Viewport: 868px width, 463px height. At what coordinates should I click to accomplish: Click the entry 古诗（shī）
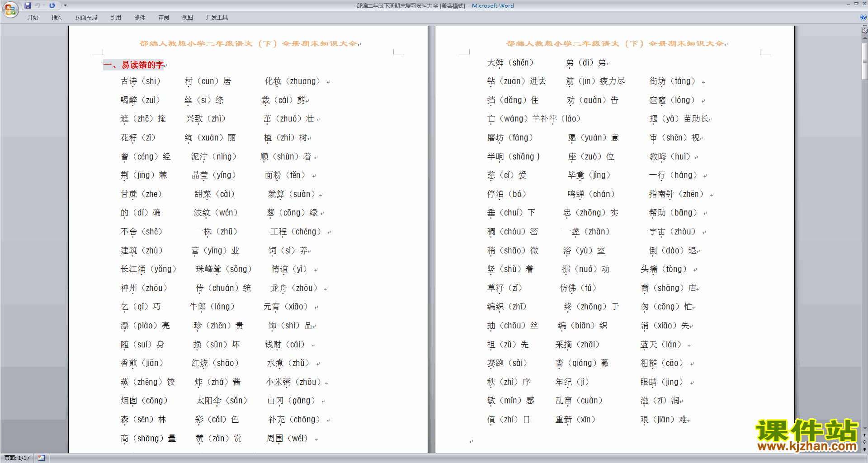(141, 81)
